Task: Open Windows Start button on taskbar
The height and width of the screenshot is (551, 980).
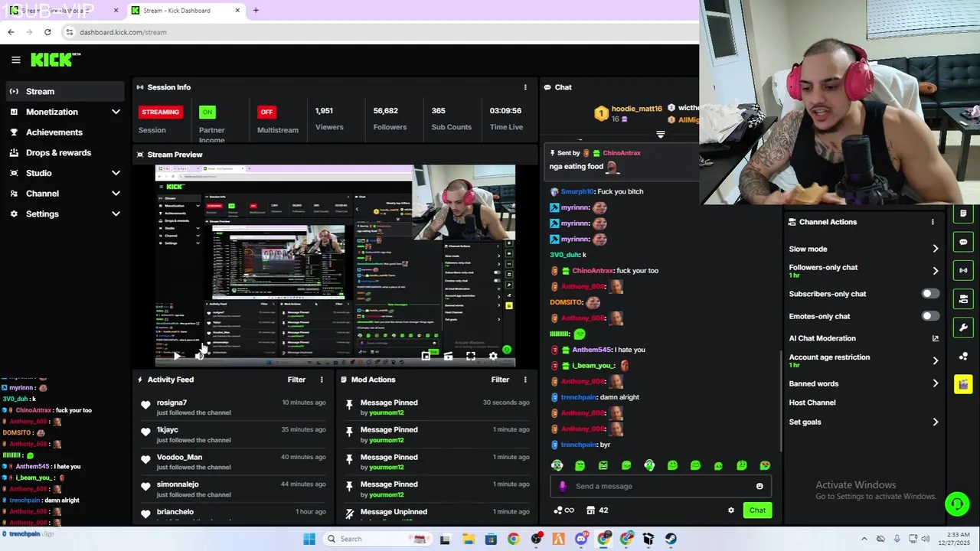Action: pos(309,539)
